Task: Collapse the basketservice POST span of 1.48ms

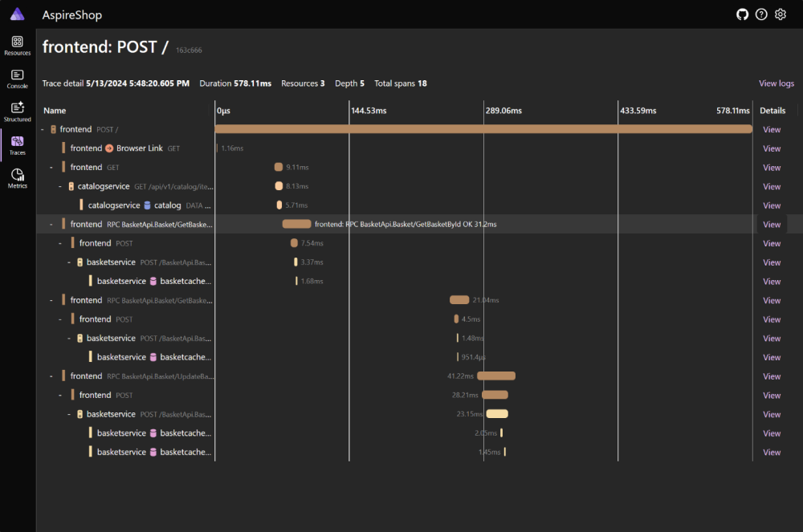Action: pos(69,338)
